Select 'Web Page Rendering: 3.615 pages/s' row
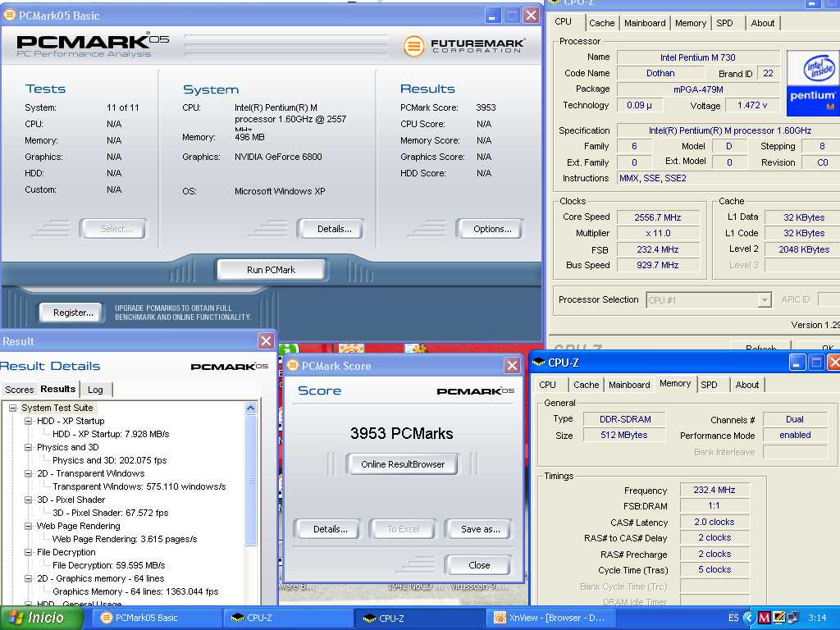The width and height of the screenshot is (840, 630). [125, 539]
